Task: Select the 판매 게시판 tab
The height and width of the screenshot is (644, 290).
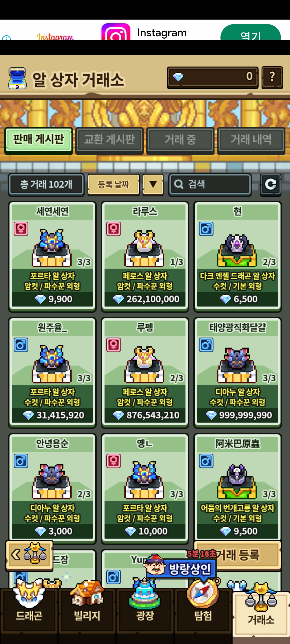Action: (39, 140)
